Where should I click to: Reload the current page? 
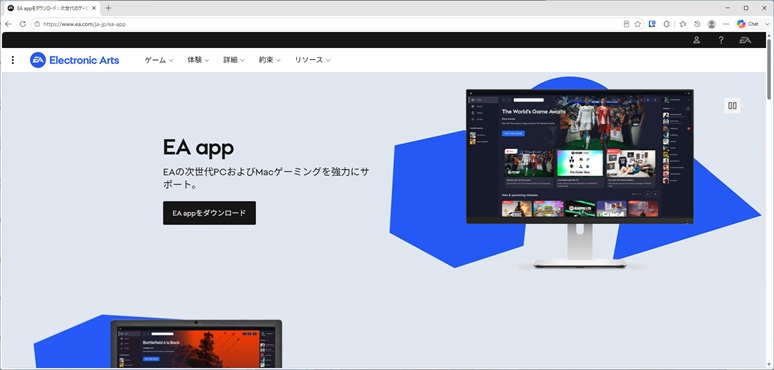23,24
